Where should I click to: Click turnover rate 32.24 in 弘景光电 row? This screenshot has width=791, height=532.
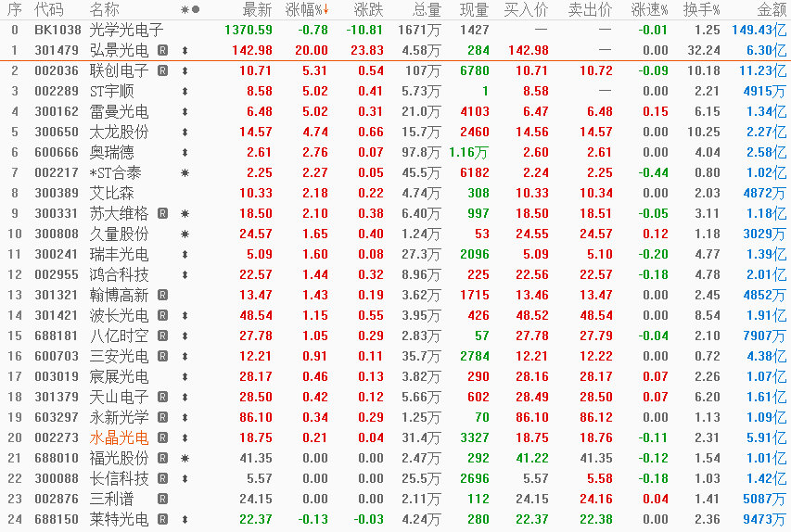coord(704,50)
